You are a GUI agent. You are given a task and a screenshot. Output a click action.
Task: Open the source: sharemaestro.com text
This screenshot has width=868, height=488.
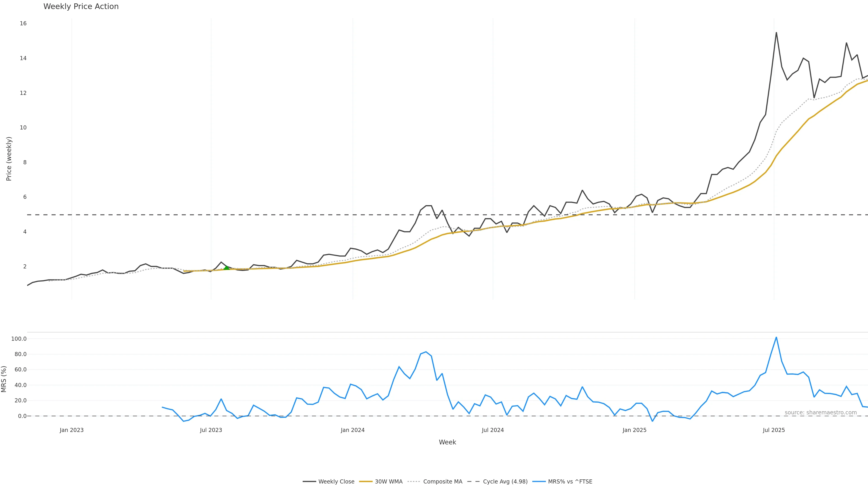[x=821, y=413]
